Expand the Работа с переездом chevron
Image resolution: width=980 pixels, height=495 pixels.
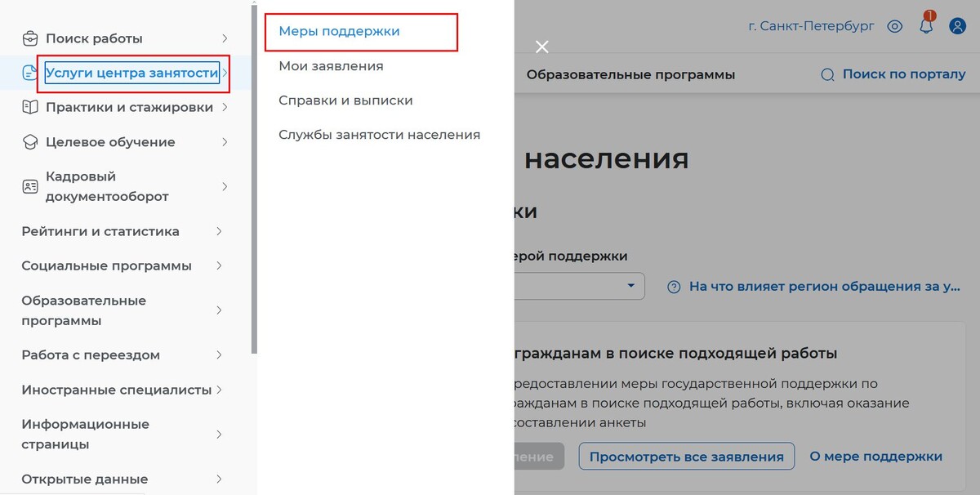click(x=218, y=355)
